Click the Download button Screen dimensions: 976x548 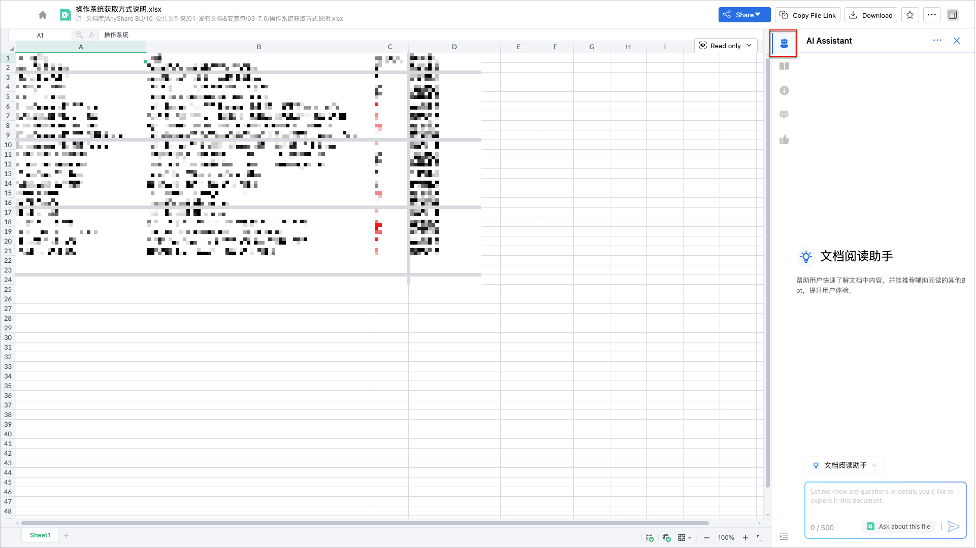(x=870, y=15)
